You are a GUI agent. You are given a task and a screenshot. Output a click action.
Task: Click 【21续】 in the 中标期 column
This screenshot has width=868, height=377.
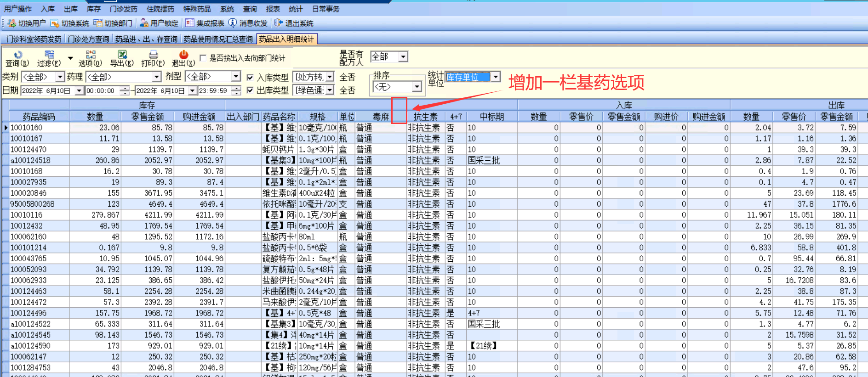coord(483,346)
